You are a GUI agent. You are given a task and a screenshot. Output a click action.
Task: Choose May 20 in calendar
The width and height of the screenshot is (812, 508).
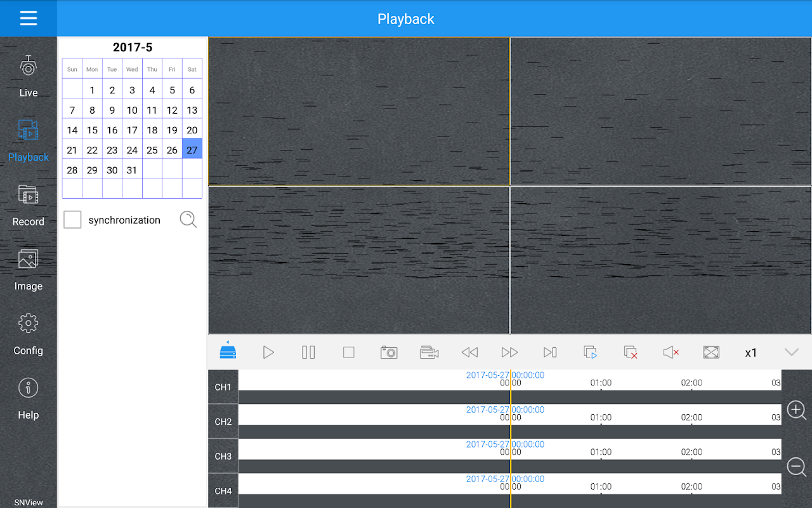pos(192,130)
